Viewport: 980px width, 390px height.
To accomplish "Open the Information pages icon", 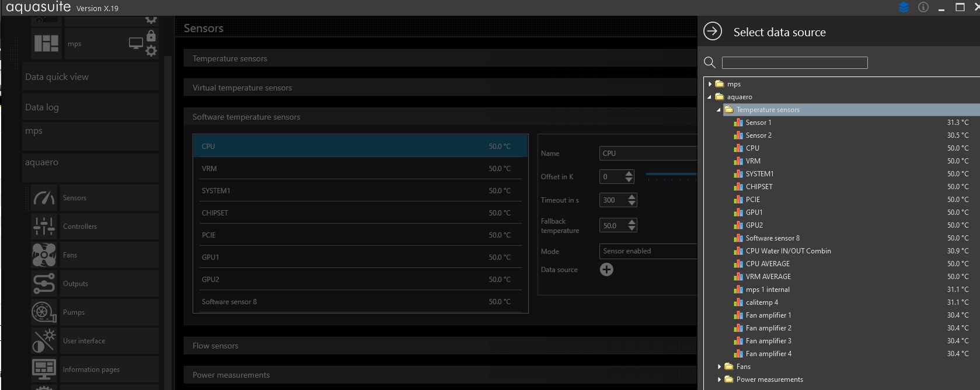I will [44, 370].
